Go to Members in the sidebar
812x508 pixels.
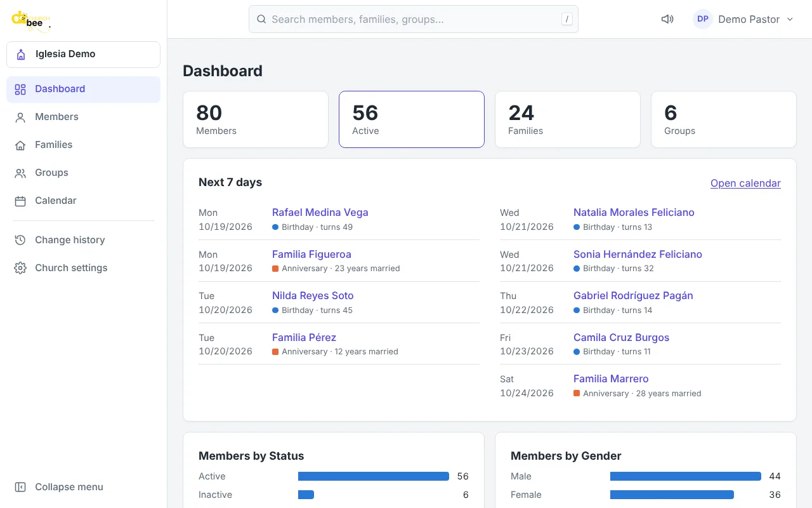point(83,117)
